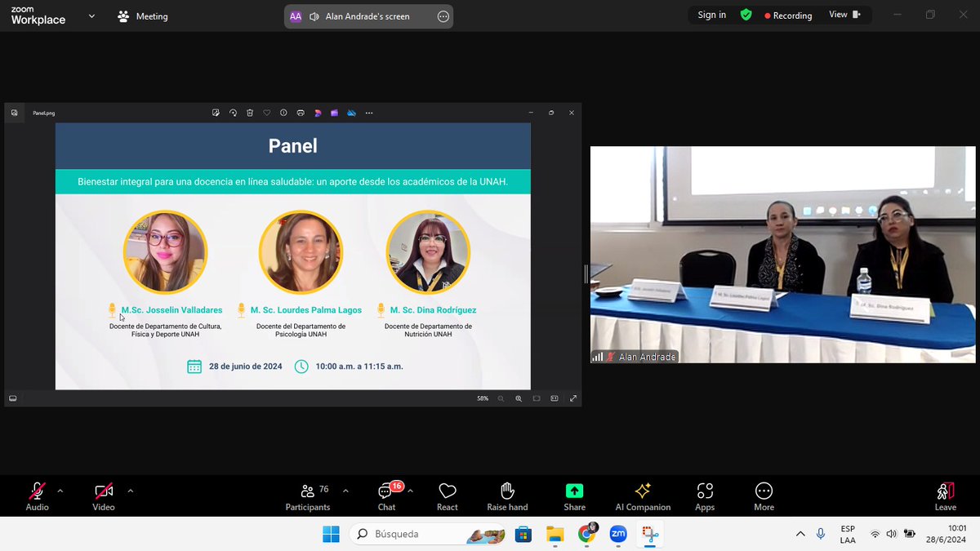
Task: Click the 10:01 clock and date
Action: (946, 534)
